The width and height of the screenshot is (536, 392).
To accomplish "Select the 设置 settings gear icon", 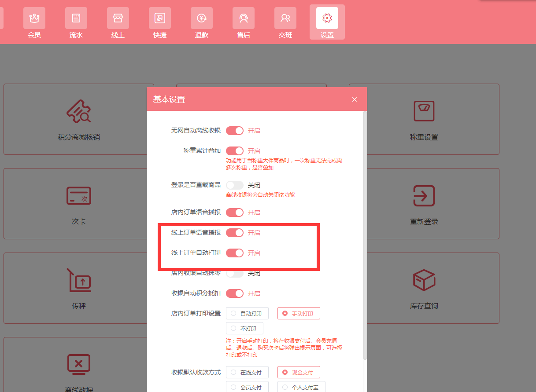I will (x=327, y=18).
